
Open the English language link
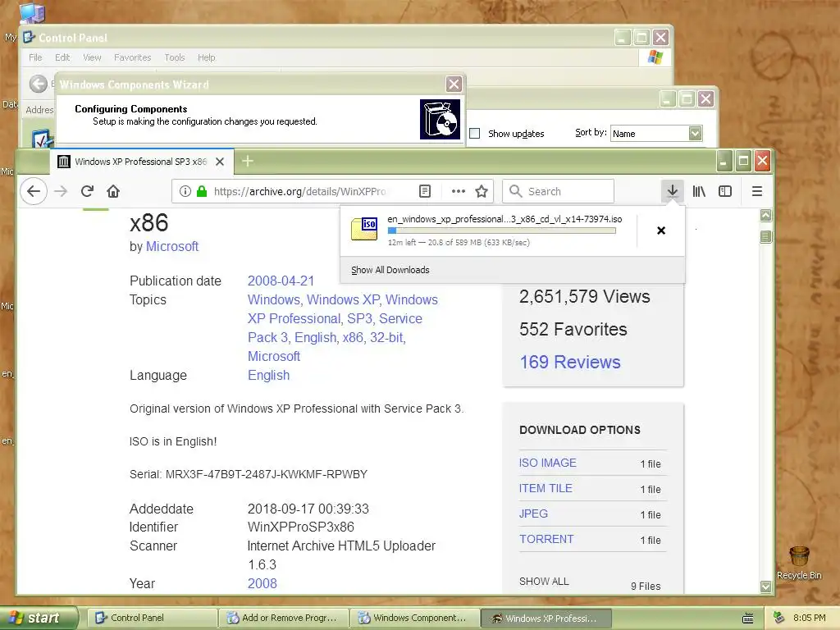268,375
